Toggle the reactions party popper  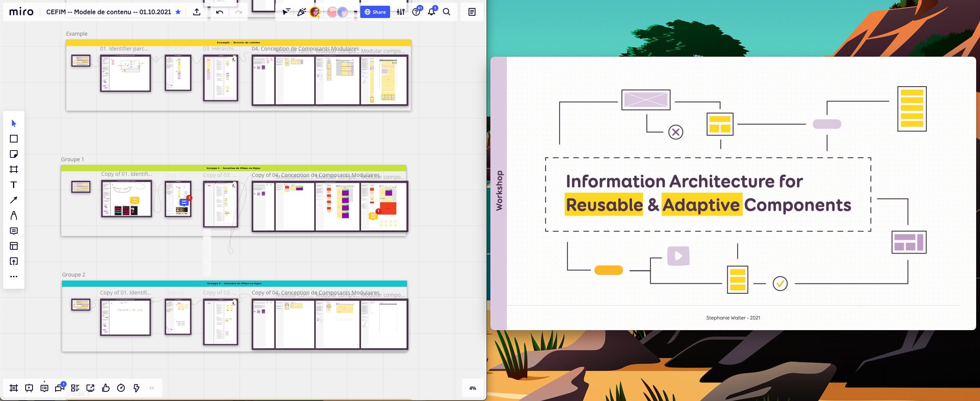click(x=301, y=12)
